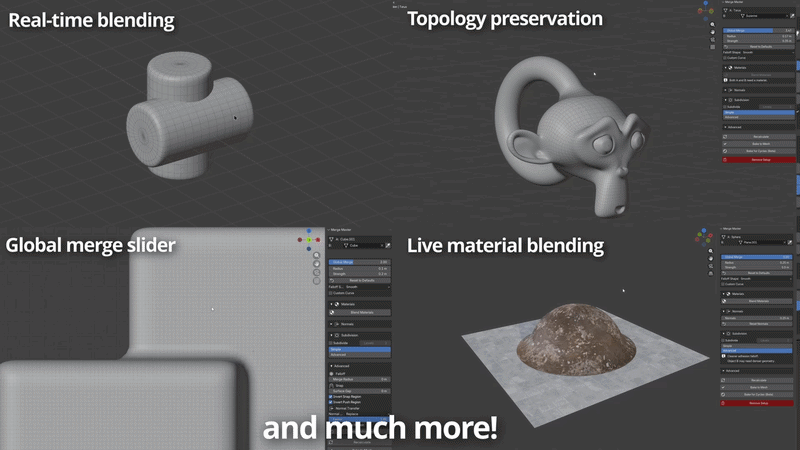Image resolution: width=800 pixels, height=450 pixels.
Task: Click the eyedropper beside Suzanne in top-right panel
Action: (x=792, y=16)
